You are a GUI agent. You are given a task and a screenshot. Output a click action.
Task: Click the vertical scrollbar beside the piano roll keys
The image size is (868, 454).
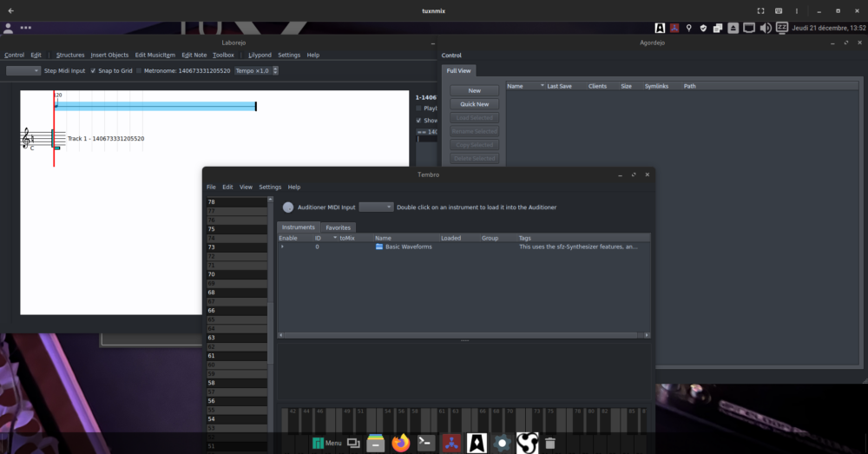pos(270,332)
